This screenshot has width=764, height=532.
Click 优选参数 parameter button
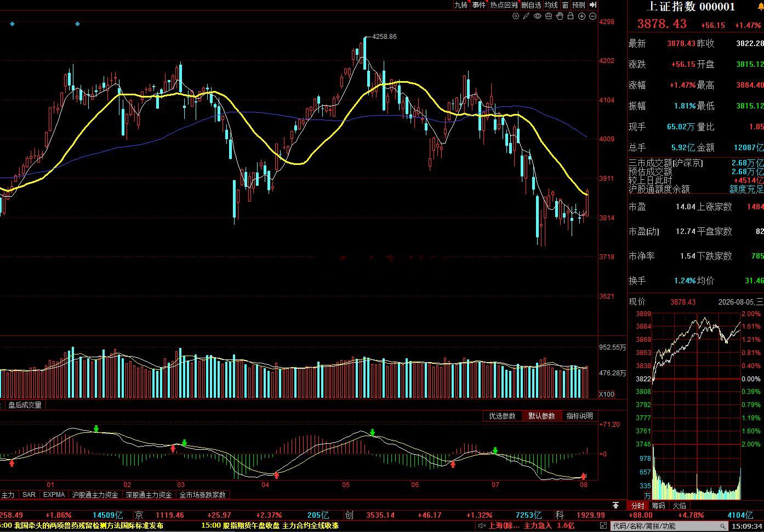[x=503, y=416]
